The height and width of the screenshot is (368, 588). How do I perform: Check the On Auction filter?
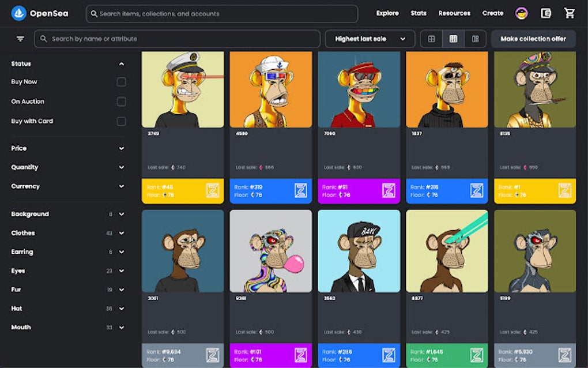(x=121, y=101)
